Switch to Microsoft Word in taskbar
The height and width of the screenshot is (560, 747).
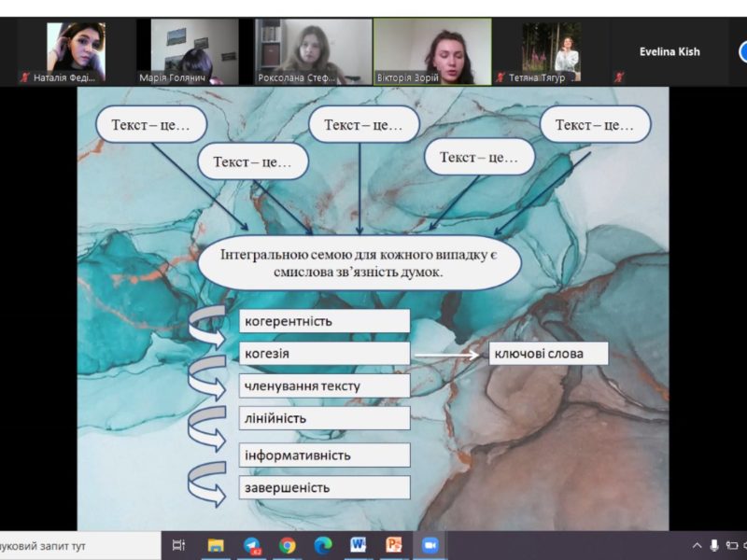[x=359, y=545]
